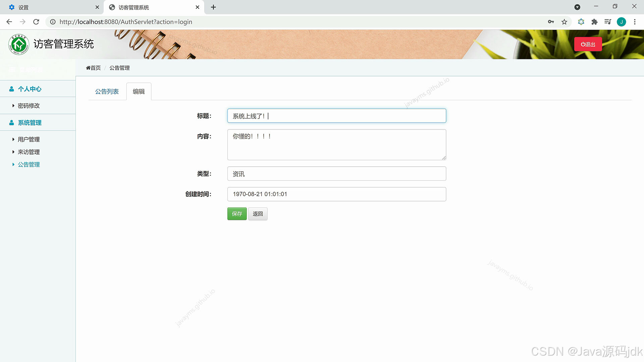Click the 内容 textarea resize handle

(x=444, y=158)
